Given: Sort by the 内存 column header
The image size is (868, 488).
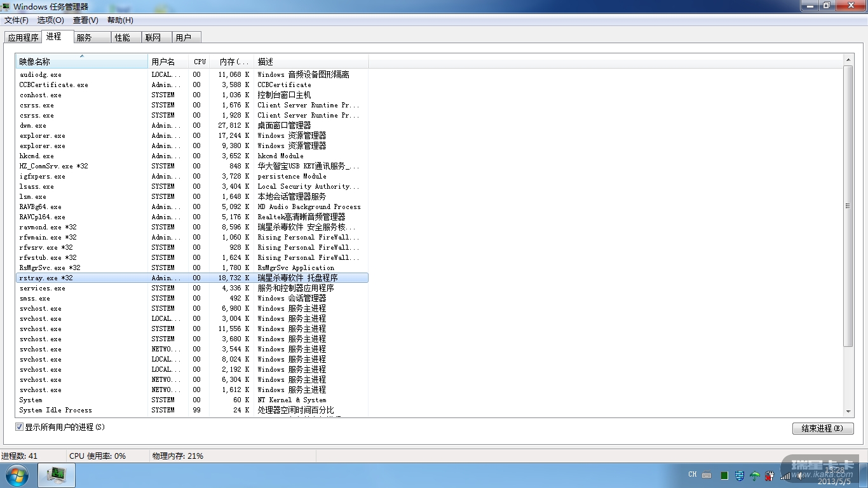Looking at the screenshot, I should click(232, 62).
